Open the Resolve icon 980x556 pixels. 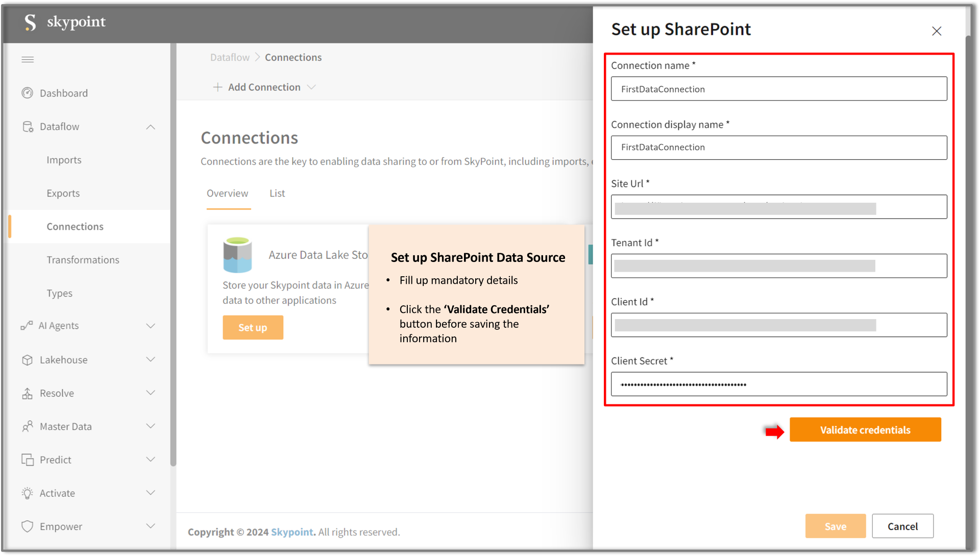coord(28,393)
